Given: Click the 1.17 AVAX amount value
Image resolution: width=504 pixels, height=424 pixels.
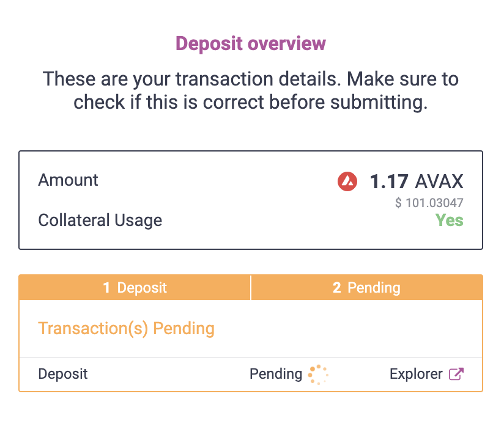Looking at the screenshot, I should pos(417,181).
